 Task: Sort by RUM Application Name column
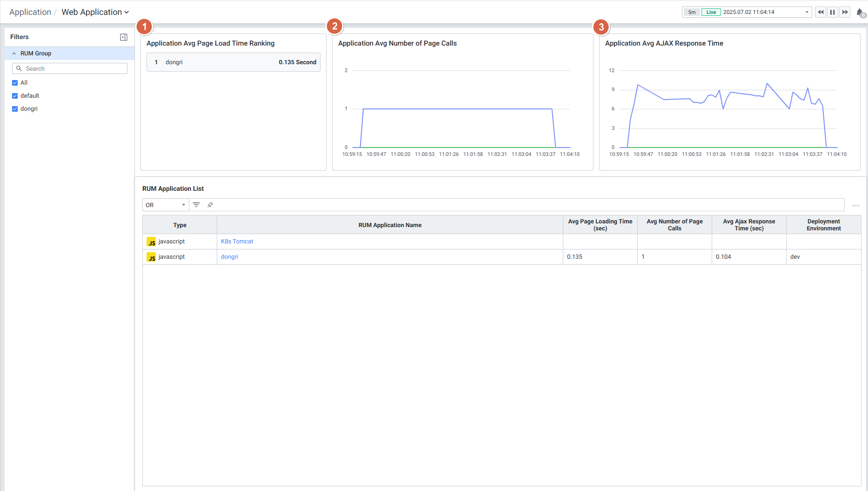[390, 225]
